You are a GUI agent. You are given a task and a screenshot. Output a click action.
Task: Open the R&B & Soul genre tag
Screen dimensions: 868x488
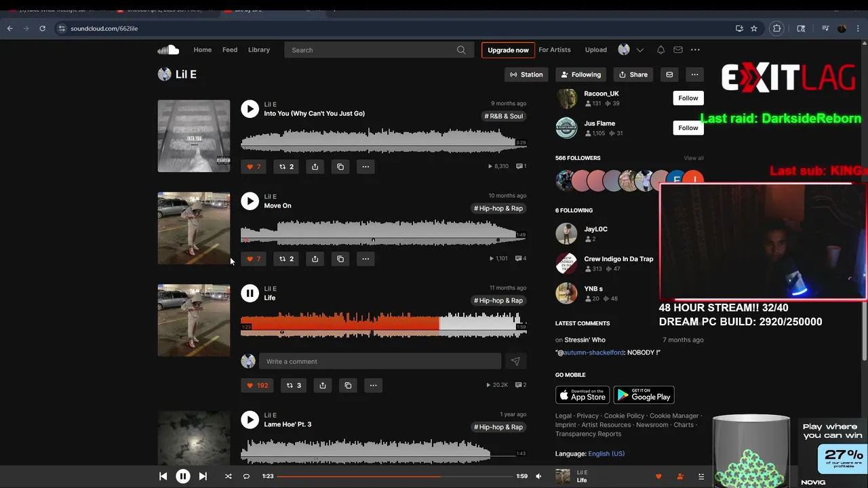[504, 116]
